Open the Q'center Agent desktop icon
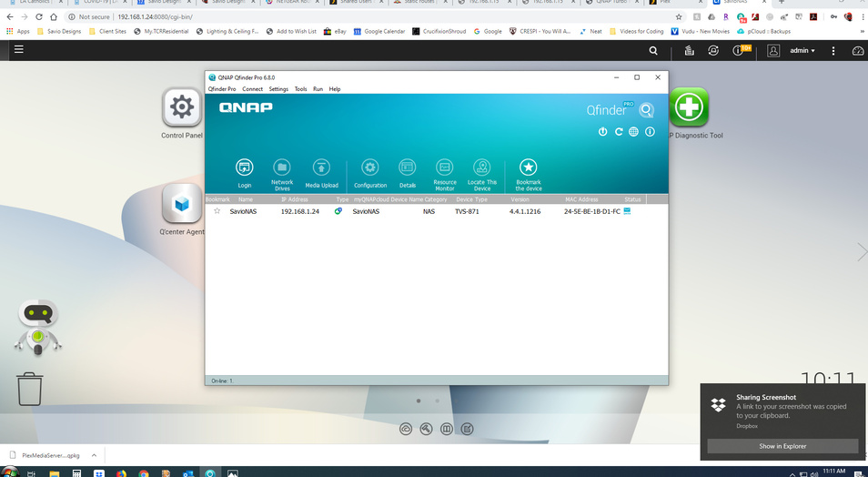868x477 pixels. (182, 203)
